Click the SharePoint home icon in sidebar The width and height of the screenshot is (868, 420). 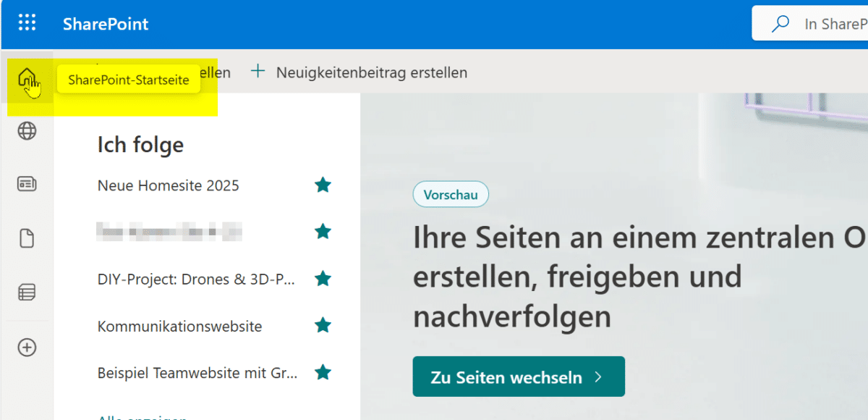(x=27, y=77)
